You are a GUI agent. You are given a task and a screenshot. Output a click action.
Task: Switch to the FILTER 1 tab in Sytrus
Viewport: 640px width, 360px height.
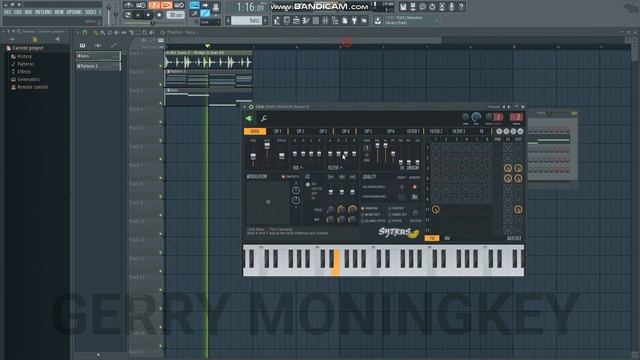(x=413, y=131)
